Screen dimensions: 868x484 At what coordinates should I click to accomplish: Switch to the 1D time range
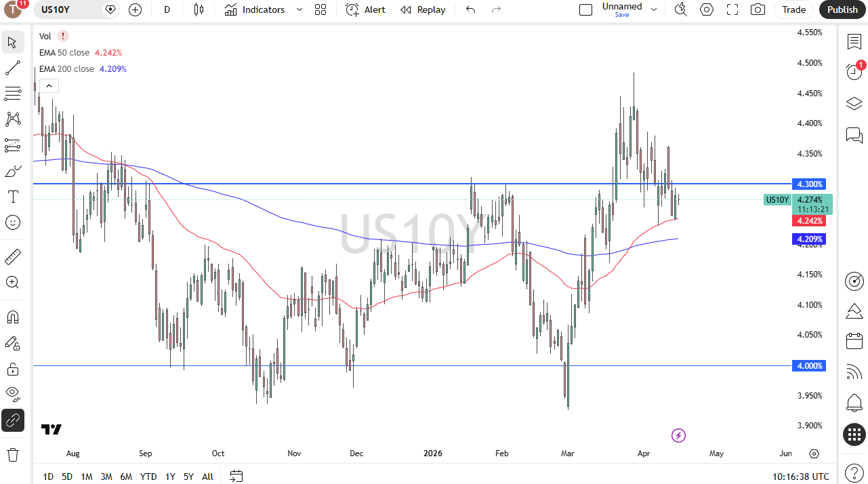pos(48,477)
